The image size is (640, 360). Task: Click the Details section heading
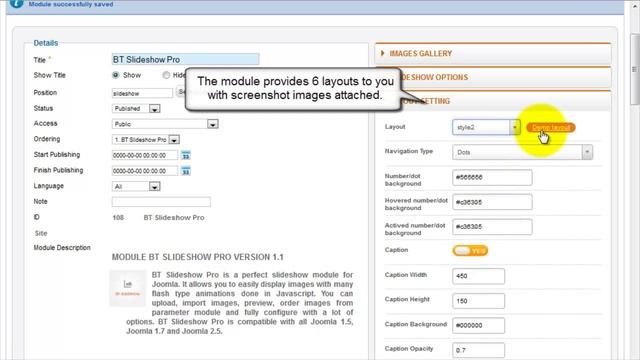[46, 43]
